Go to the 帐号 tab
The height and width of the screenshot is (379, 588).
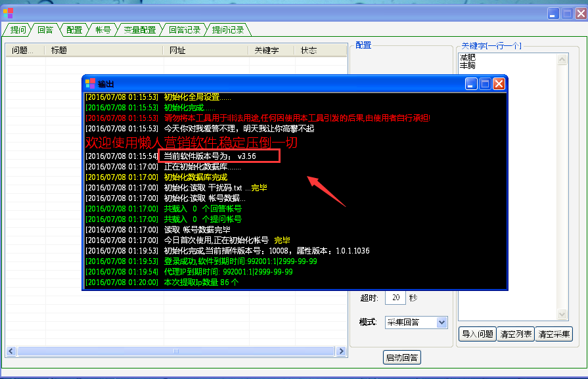[x=103, y=30]
